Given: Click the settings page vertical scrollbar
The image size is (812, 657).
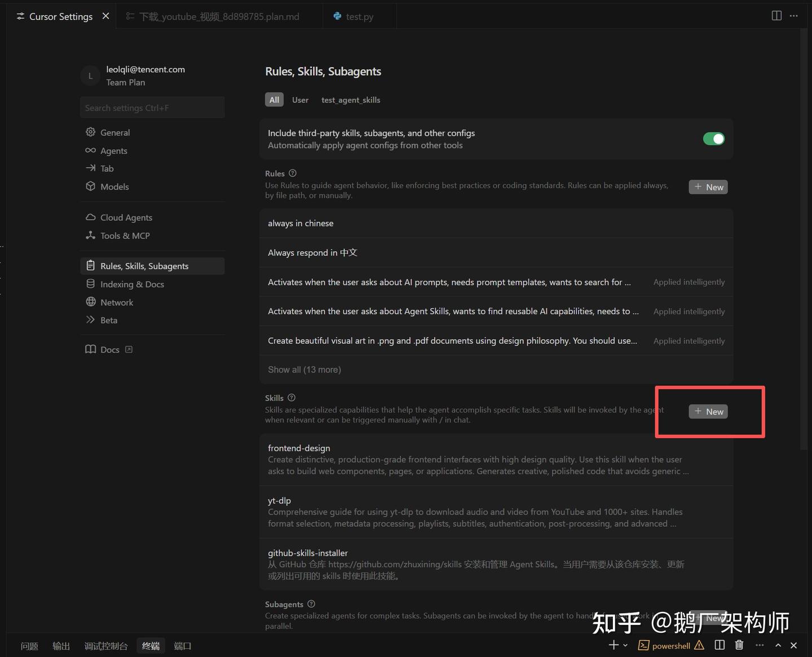Looking at the screenshot, I should [804, 239].
